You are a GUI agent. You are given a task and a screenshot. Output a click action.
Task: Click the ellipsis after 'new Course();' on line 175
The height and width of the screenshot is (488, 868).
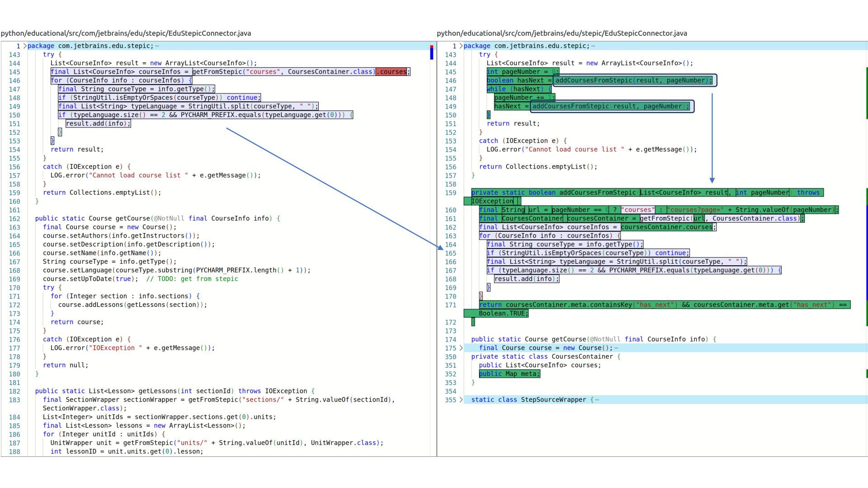tap(616, 348)
